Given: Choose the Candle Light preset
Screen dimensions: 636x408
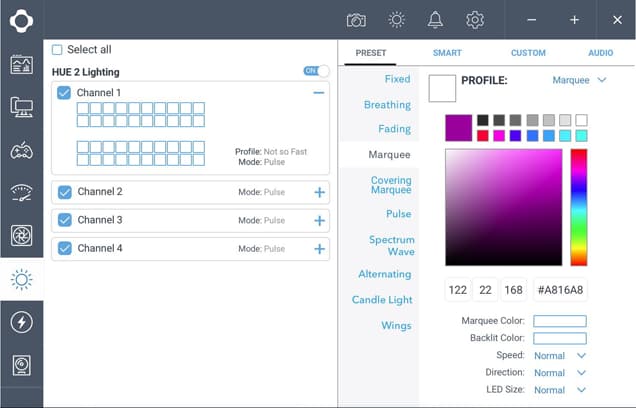Looking at the screenshot, I should (381, 300).
